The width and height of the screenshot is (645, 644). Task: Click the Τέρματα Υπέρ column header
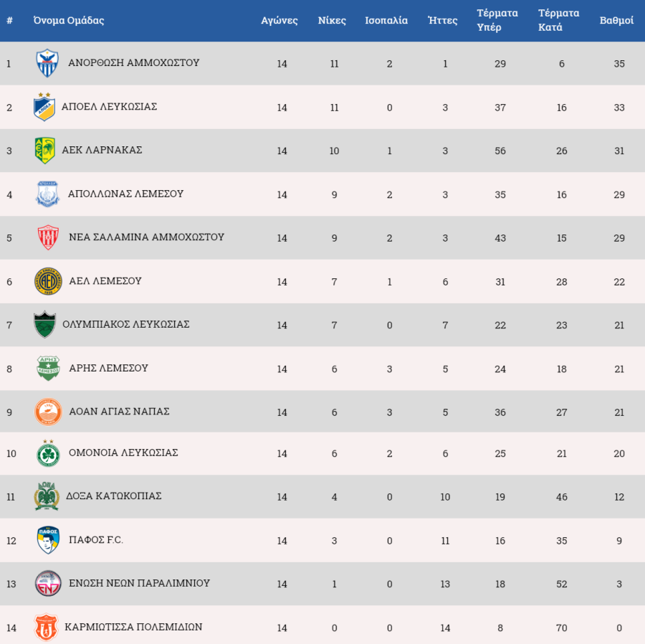(497, 20)
